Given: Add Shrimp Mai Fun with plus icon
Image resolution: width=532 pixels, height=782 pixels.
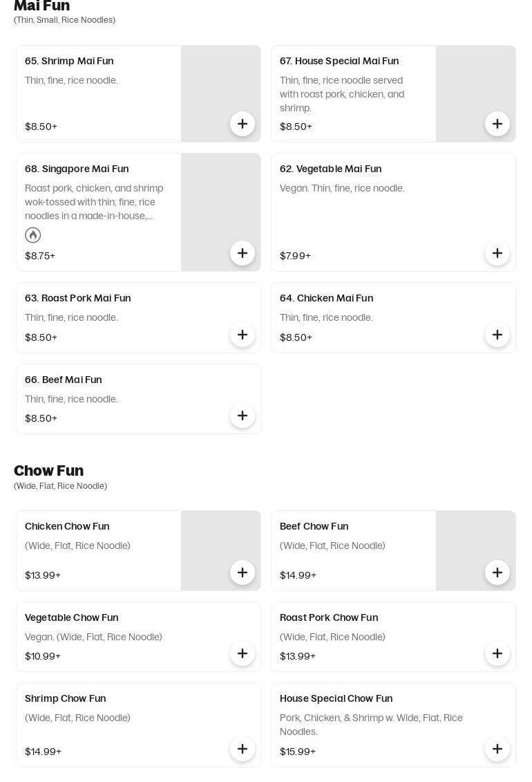Looking at the screenshot, I should (243, 124).
